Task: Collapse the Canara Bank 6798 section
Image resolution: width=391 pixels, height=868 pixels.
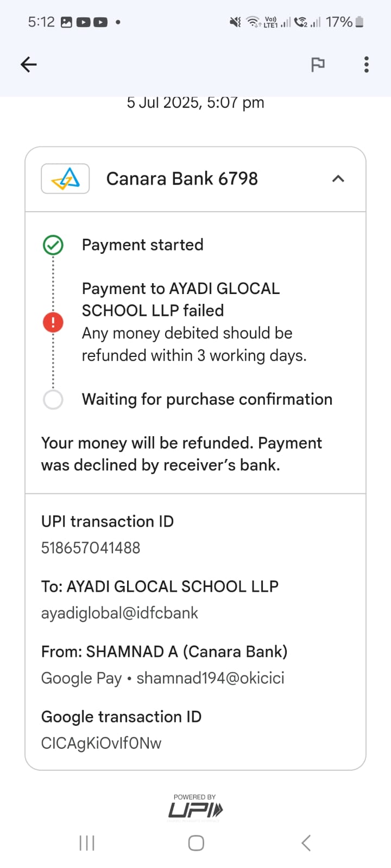Action: 338,178
